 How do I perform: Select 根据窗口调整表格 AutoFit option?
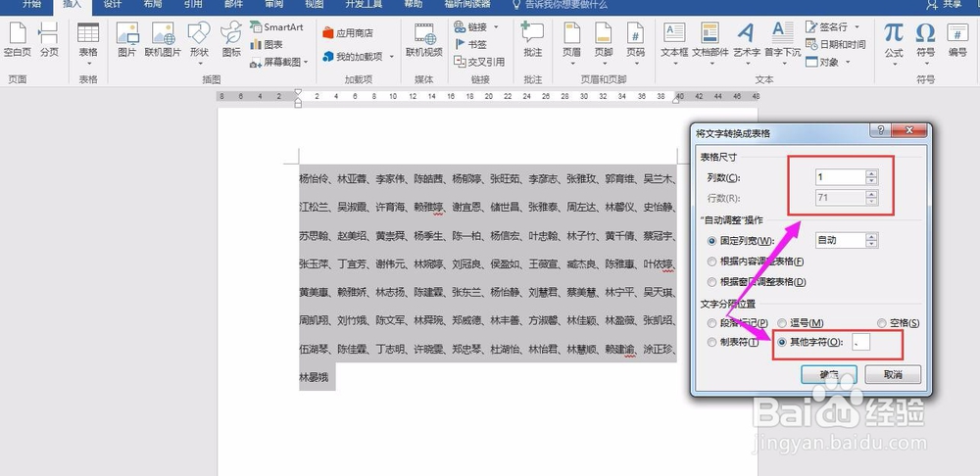(x=757, y=282)
